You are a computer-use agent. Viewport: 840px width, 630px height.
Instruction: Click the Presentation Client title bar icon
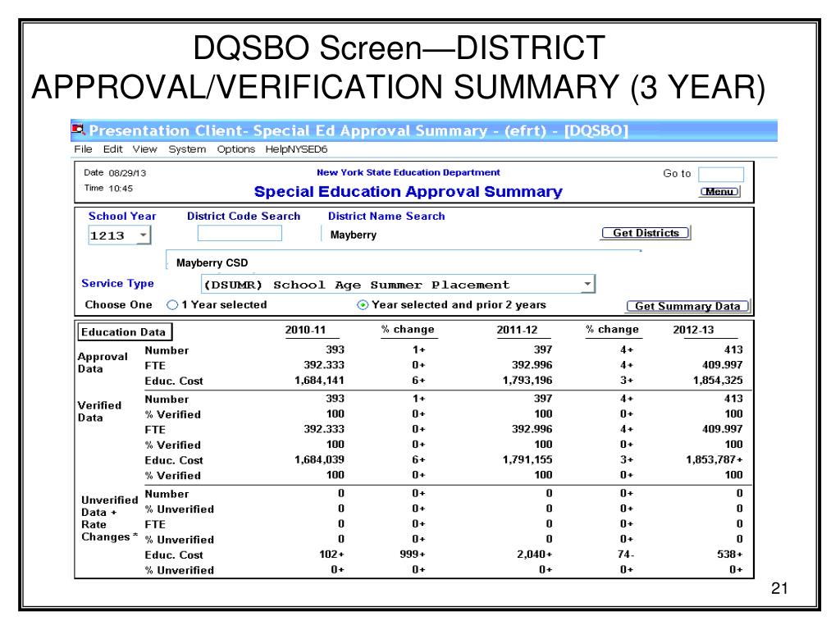[78, 130]
